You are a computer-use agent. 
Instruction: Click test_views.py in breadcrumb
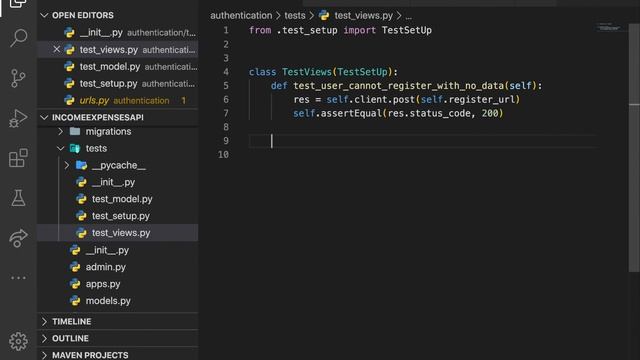(363, 16)
